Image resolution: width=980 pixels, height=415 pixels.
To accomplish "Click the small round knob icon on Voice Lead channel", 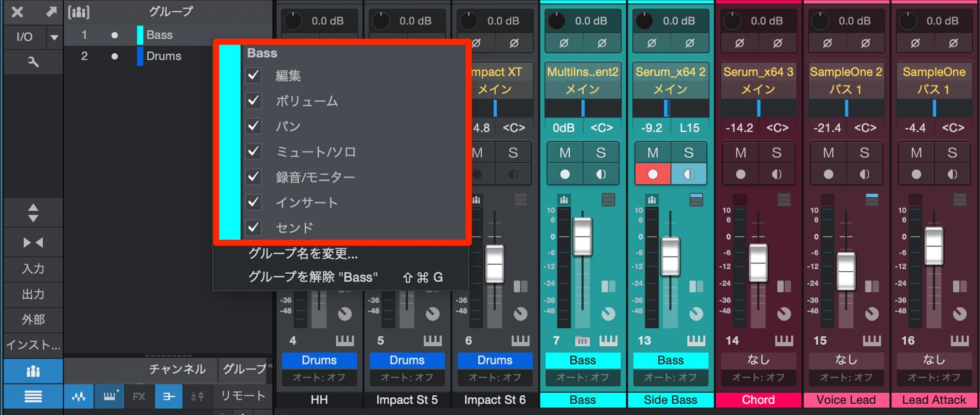I will [872, 314].
